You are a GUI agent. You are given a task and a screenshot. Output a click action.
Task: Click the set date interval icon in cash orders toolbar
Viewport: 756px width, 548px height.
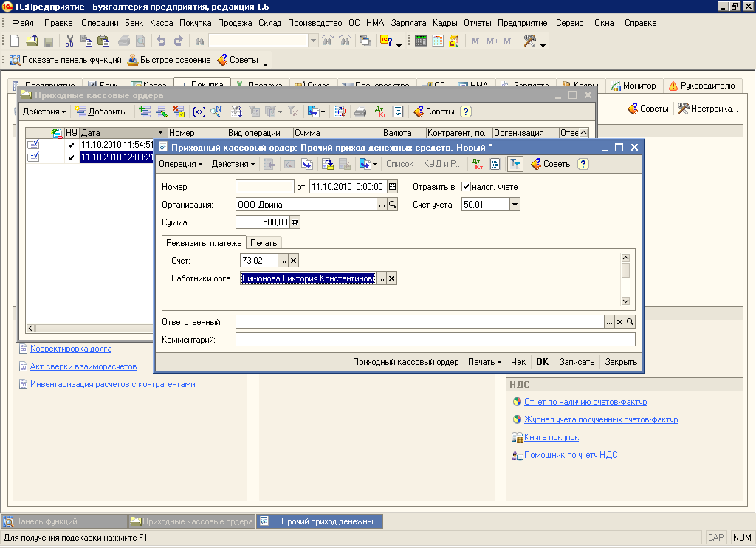(x=199, y=112)
